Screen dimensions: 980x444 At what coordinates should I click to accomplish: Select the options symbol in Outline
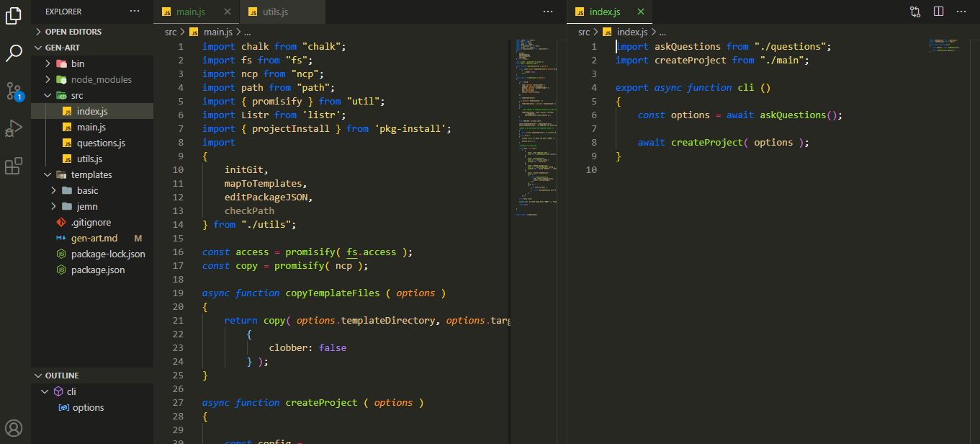click(88, 407)
